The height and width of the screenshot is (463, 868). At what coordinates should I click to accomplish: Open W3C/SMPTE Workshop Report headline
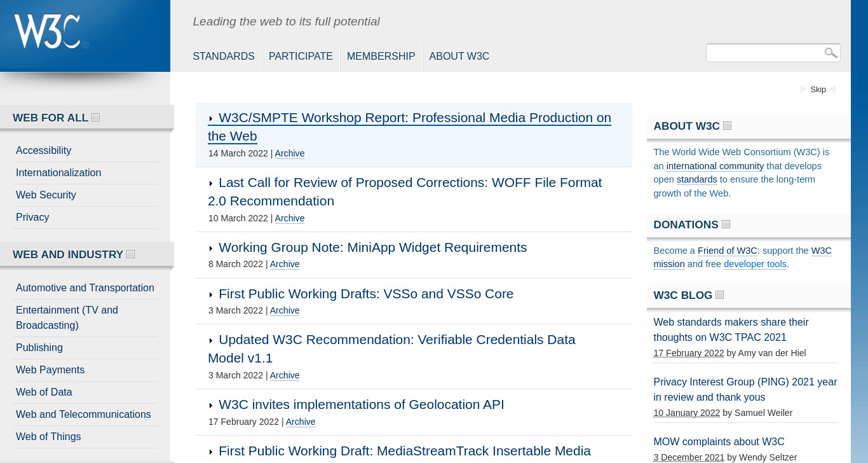(409, 127)
